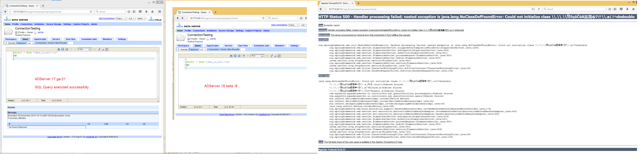
Task: Click 'No Rows Returned' cell in 17 ga-21 results
Action: click(x=47, y=127)
